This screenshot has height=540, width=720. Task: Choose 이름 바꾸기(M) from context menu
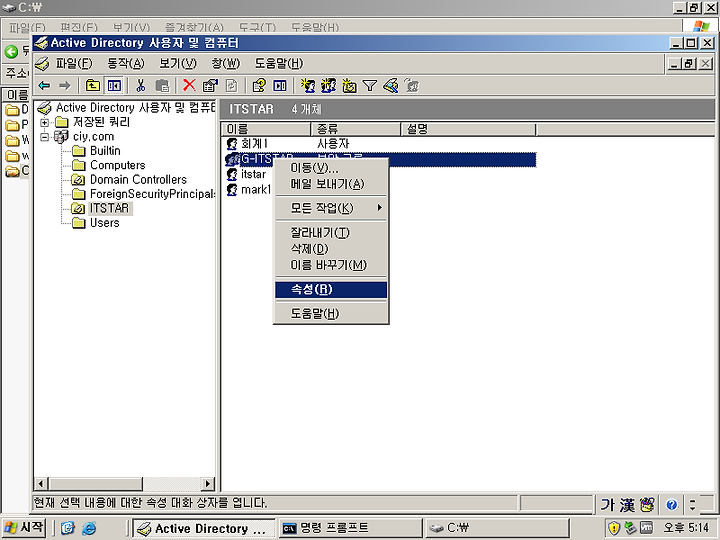[331, 265]
